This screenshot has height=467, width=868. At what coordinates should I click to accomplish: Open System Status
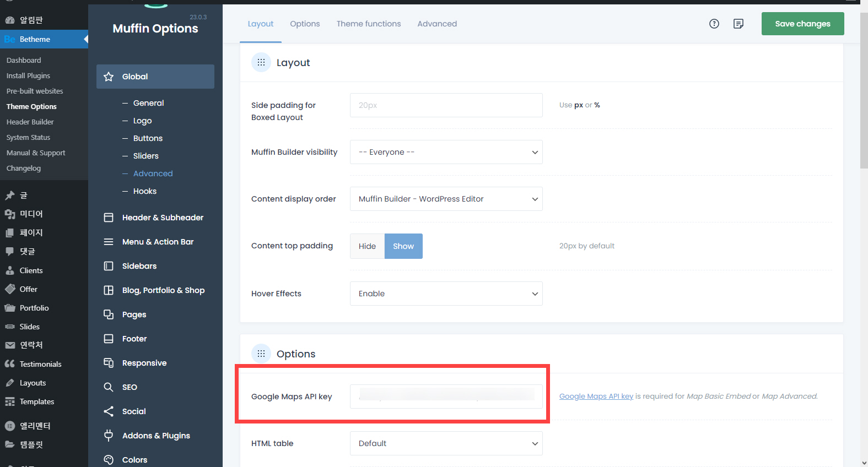[x=28, y=137]
